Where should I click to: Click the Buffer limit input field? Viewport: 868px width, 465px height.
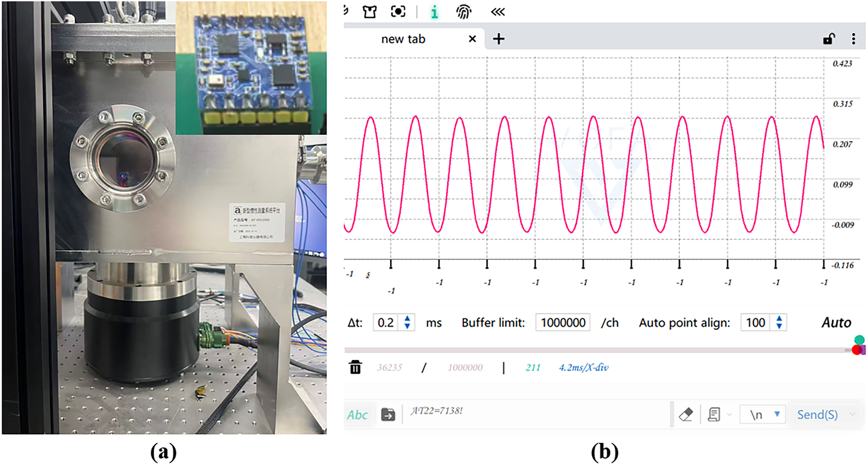click(x=562, y=323)
